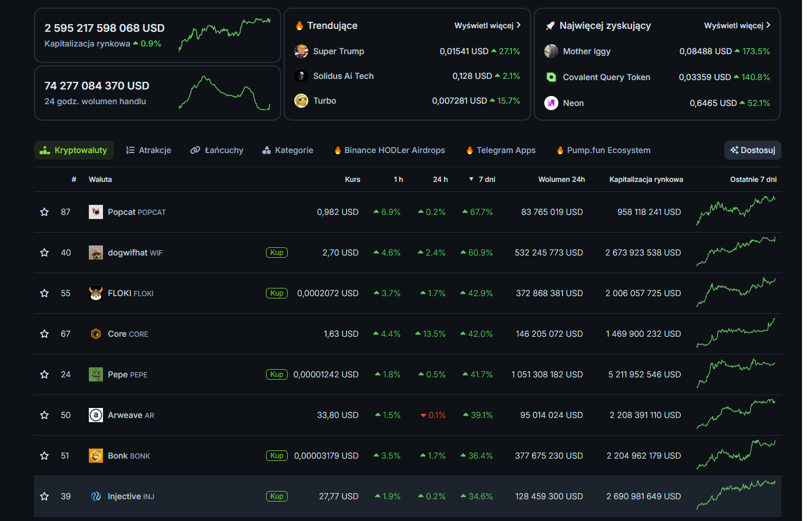812x521 pixels.
Task: Click the Arweave coin logo icon
Action: coord(96,415)
